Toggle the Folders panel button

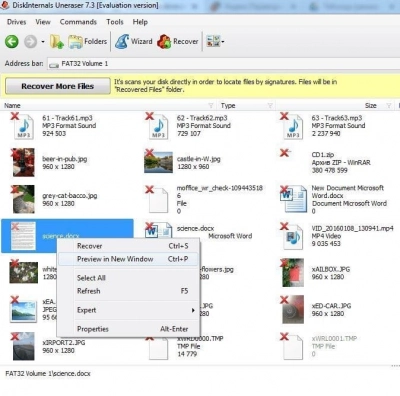(87, 42)
